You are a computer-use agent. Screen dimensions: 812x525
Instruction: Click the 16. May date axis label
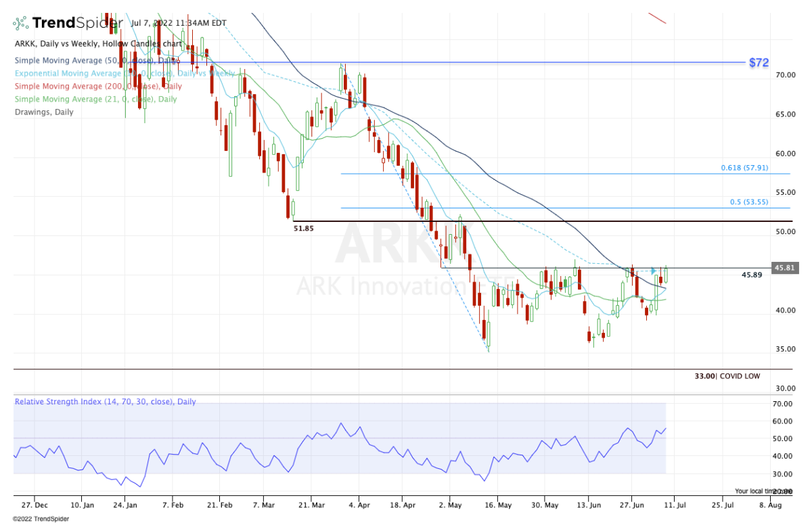(498, 505)
